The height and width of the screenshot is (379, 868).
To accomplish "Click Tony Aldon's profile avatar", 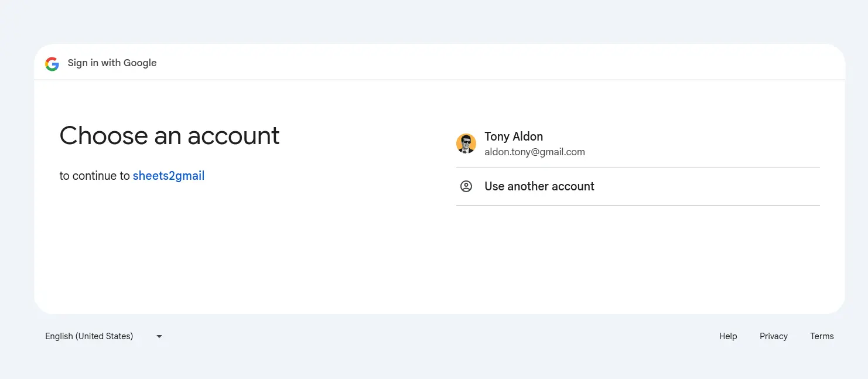I will (x=466, y=144).
